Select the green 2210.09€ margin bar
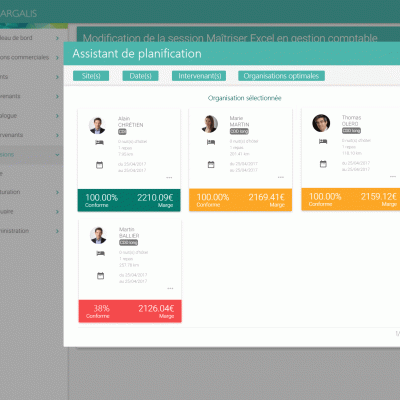Screen dimensions: 400x400 point(129,200)
